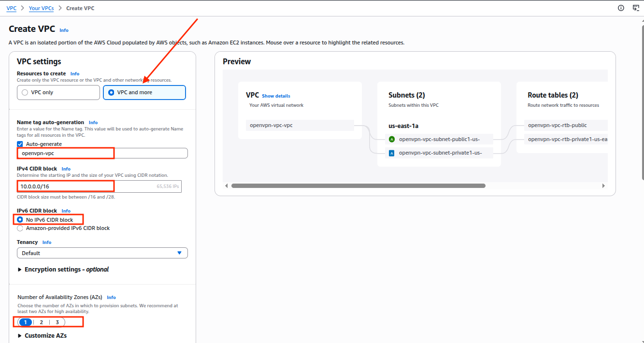Click green public subnet A icon

pos(392,140)
